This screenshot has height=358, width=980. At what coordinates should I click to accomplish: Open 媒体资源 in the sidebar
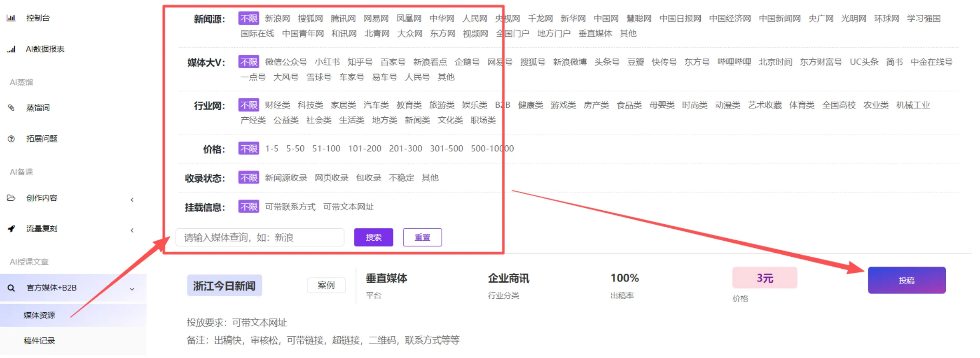(39, 315)
